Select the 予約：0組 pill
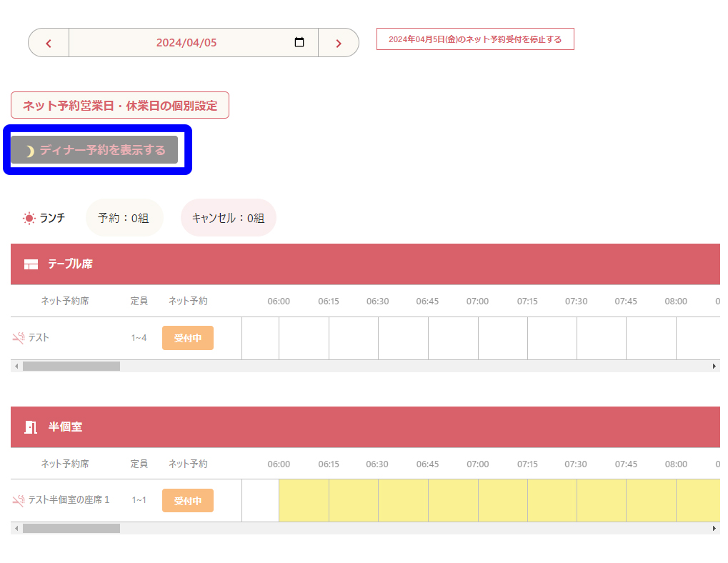 [124, 218]
